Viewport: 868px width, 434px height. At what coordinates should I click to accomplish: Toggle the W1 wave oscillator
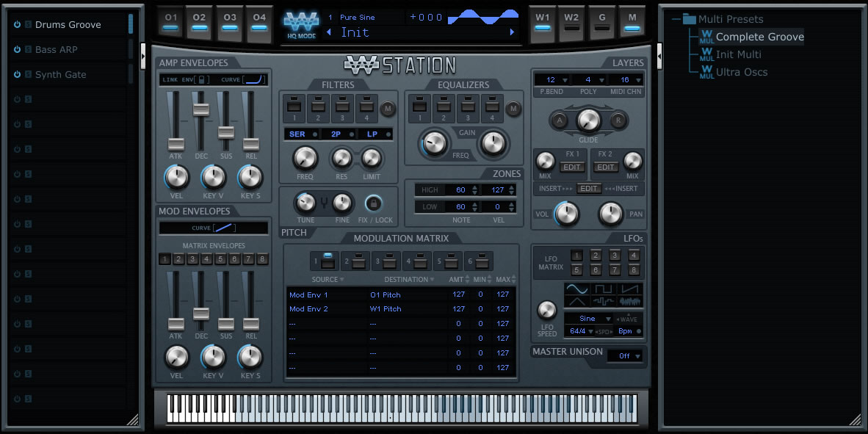tap(543, 22)
